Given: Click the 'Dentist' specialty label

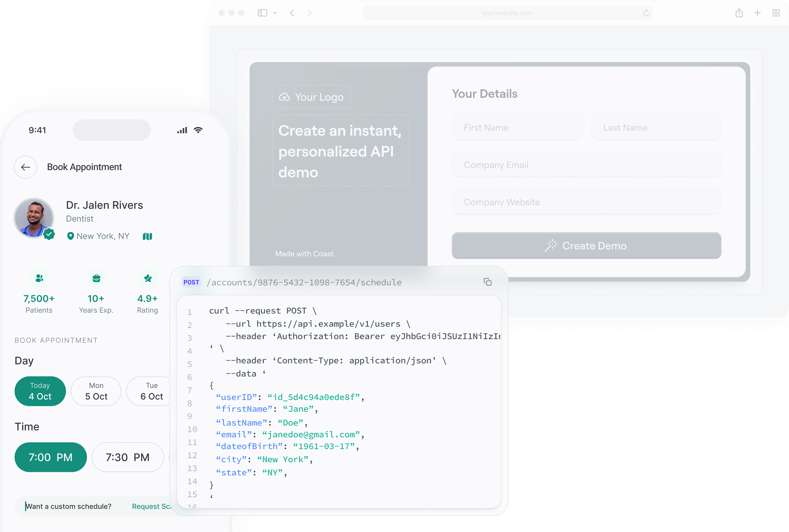Looking at the screenshot, I should point(80,219).
